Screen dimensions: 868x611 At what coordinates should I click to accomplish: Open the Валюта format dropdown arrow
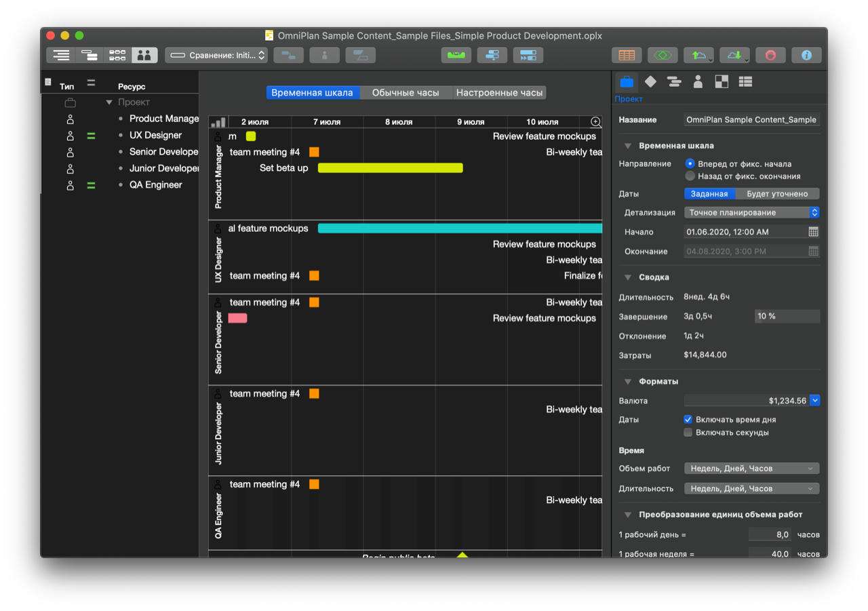click(x=814, y=401)
